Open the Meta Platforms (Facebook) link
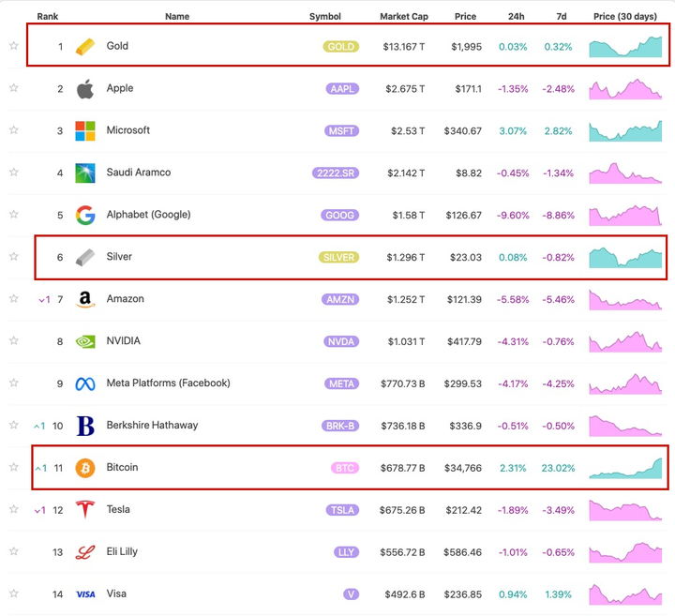The height and width of the screenshot is (616, 675). [x=168, y=383]
